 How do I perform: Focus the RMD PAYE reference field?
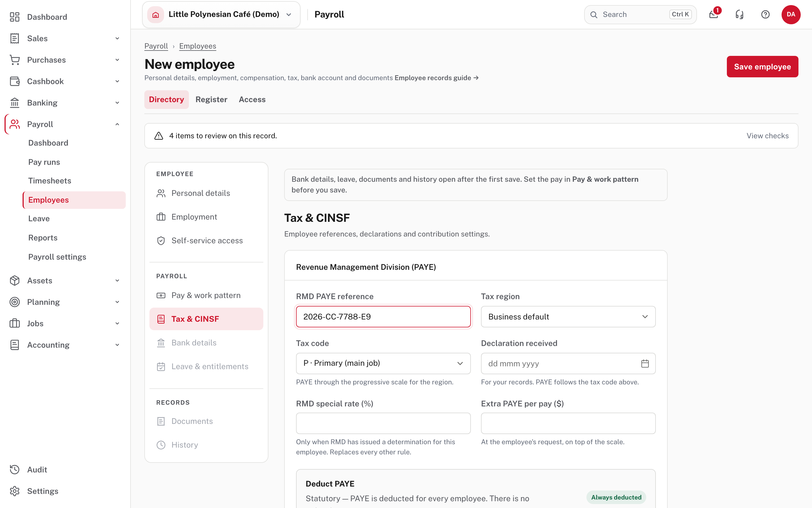(x=383, y=316)
